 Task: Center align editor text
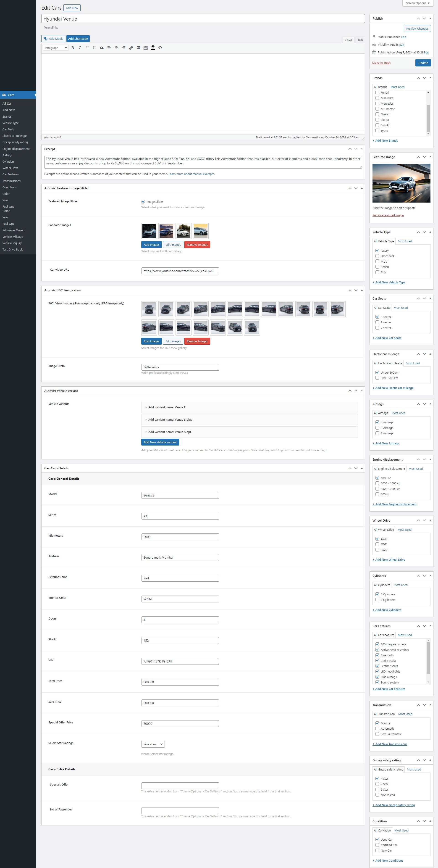pyautogui.click(x=116, y=48)
